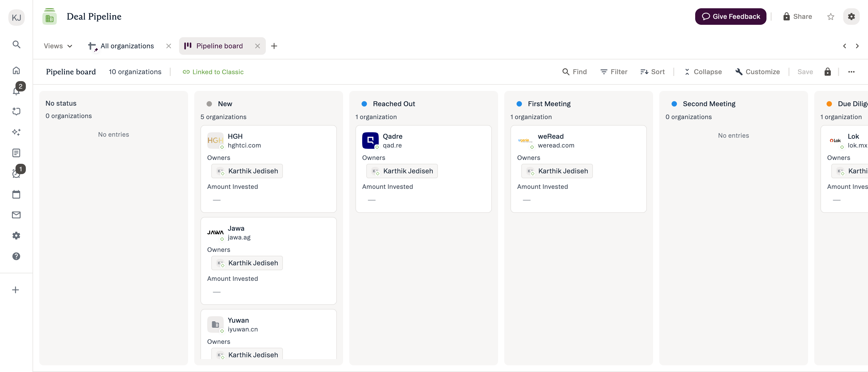Open list settings gear in header
The width and height of the screenshot is (868, 372).
(x=851, y=17)
